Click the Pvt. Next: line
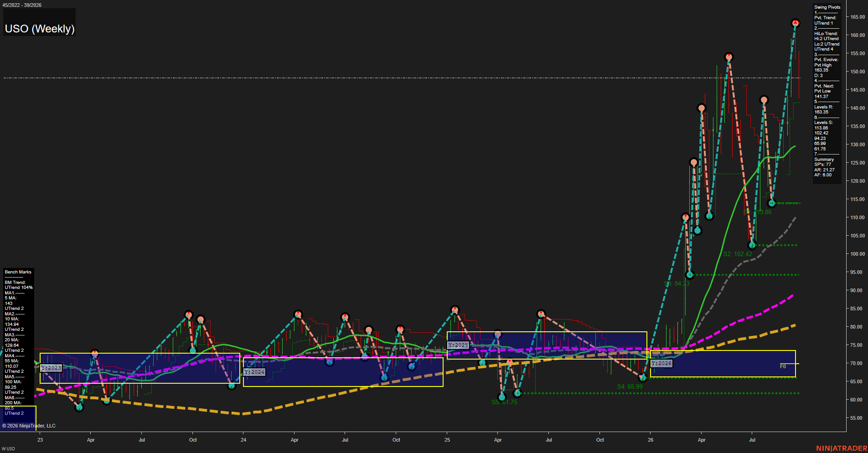Screen dimensions: 868x453 (824, 86)
